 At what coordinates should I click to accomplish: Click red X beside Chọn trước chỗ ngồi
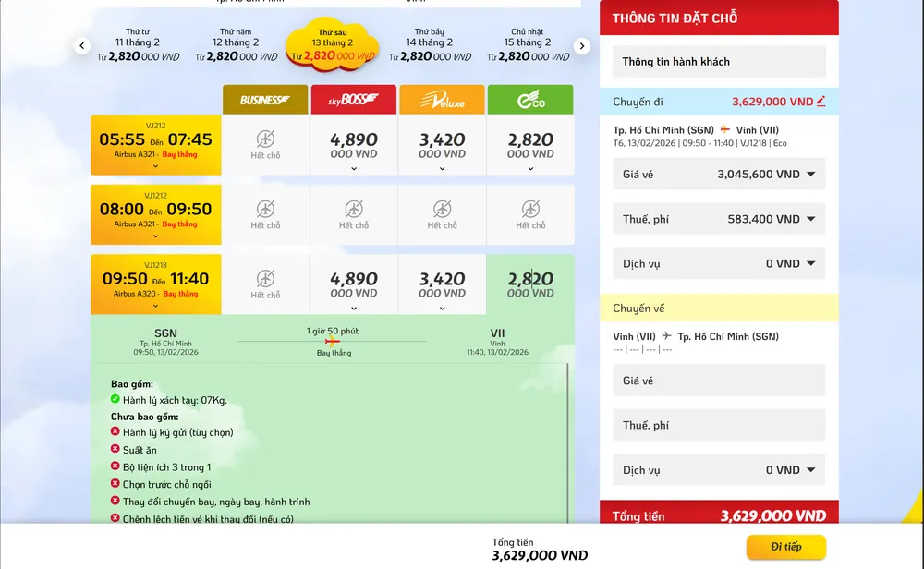[115, 484]
